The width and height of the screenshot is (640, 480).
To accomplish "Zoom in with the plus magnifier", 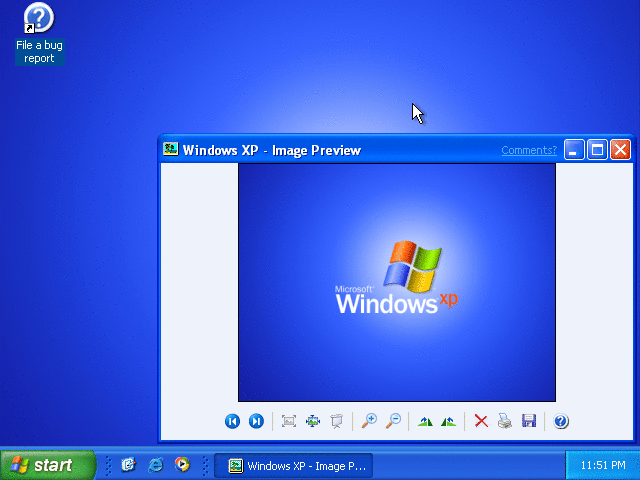I will pos(369,421).
